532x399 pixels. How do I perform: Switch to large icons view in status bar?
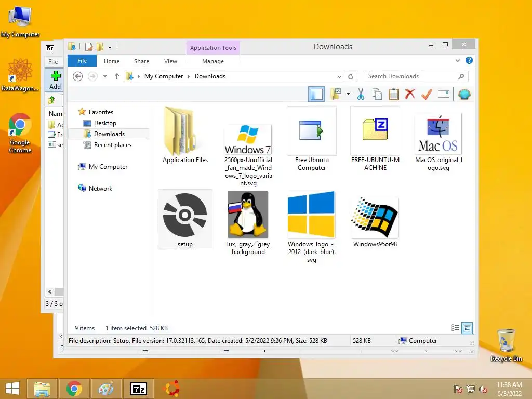467,328
